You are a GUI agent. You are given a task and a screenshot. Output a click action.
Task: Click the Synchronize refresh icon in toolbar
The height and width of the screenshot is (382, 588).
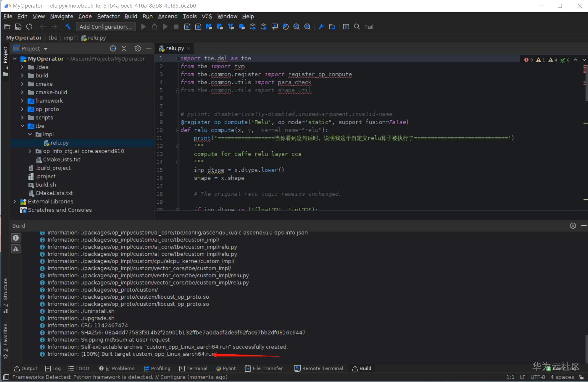[x=29, y=27]
